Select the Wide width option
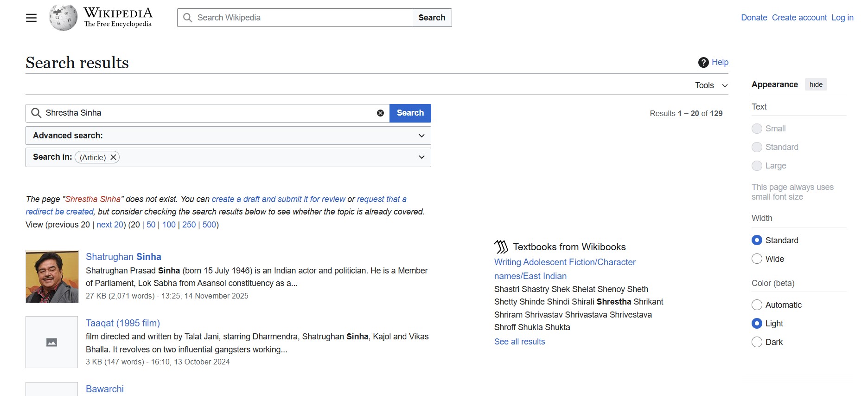 [757, 259]
